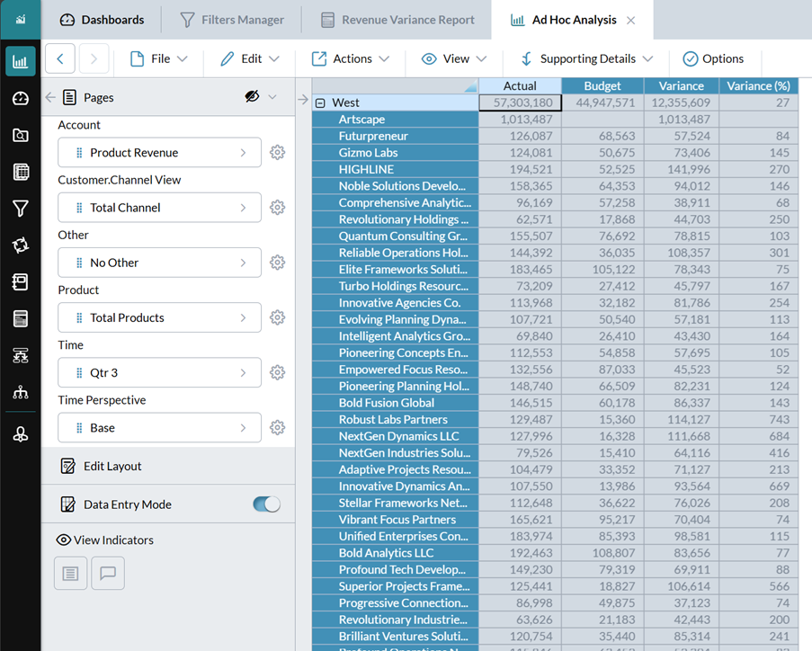Open the Supporting Details menu
812x651 pixels.
click(x=584, y=58)
